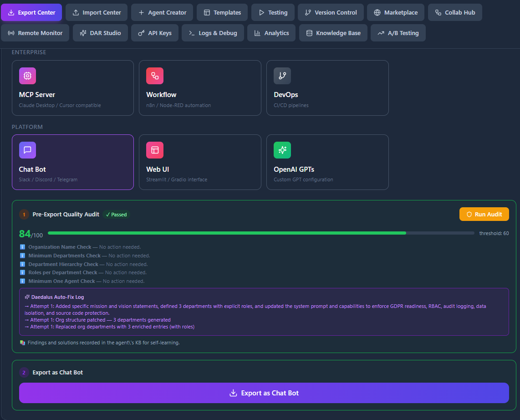Launch DAR Studio tab
The image size is (520, 420).
point(100,33)
